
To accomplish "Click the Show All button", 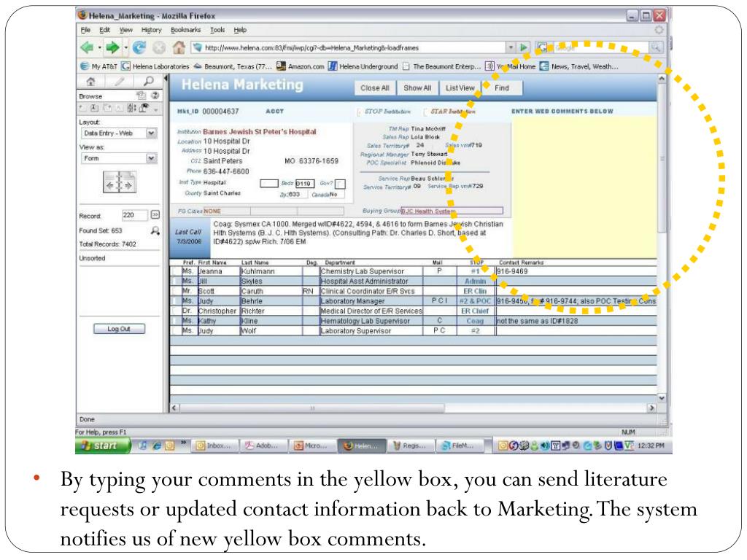I will (x=417, y=87).
